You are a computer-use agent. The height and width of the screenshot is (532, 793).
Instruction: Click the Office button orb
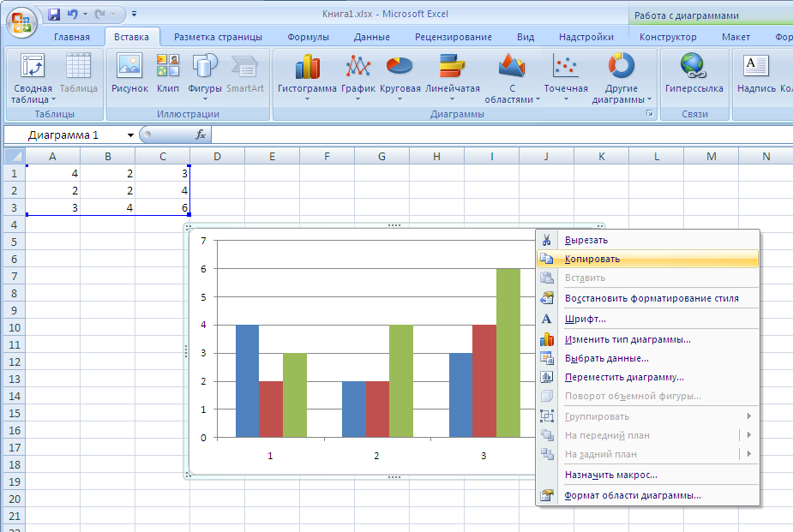coord(21,22)
